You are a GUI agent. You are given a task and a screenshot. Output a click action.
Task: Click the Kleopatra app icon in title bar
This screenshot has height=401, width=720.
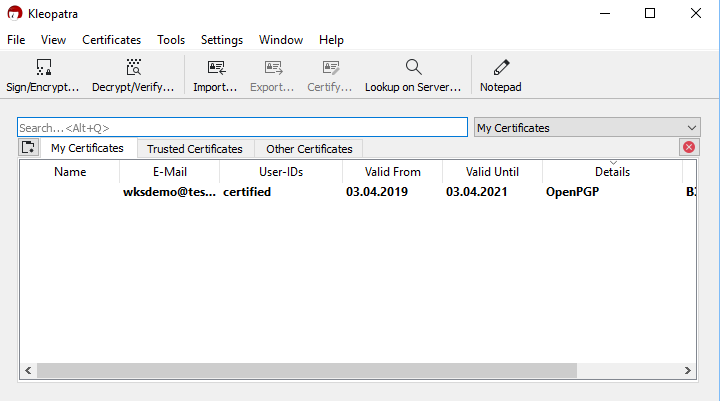click(13, 13)
